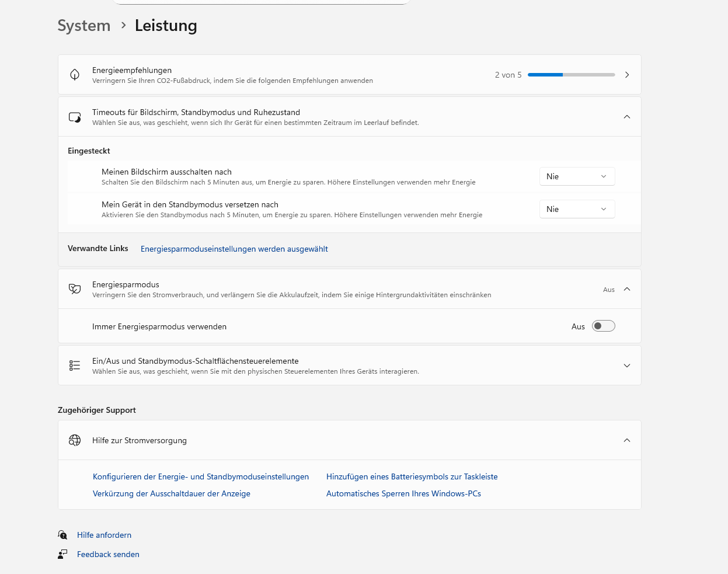
Task: Click the leaf icon beside Energieempfehlungen
Action: pos(74,75)
